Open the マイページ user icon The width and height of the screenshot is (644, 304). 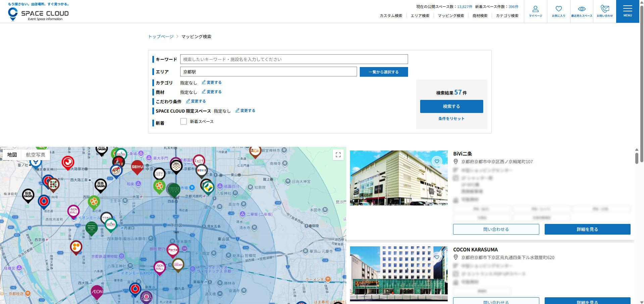tap(535, 11)
